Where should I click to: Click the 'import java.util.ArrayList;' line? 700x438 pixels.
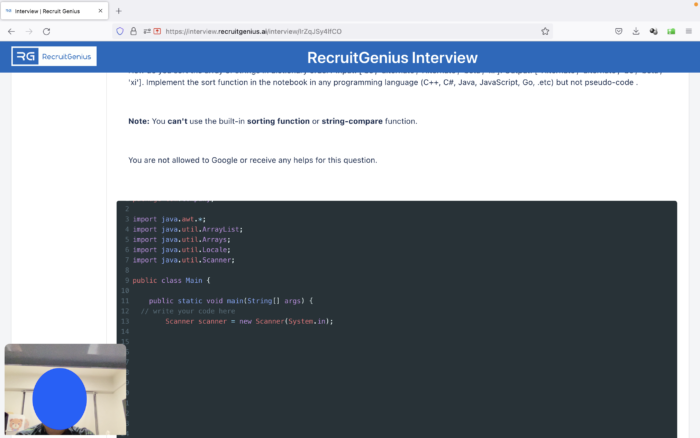[x=188, y=229]
